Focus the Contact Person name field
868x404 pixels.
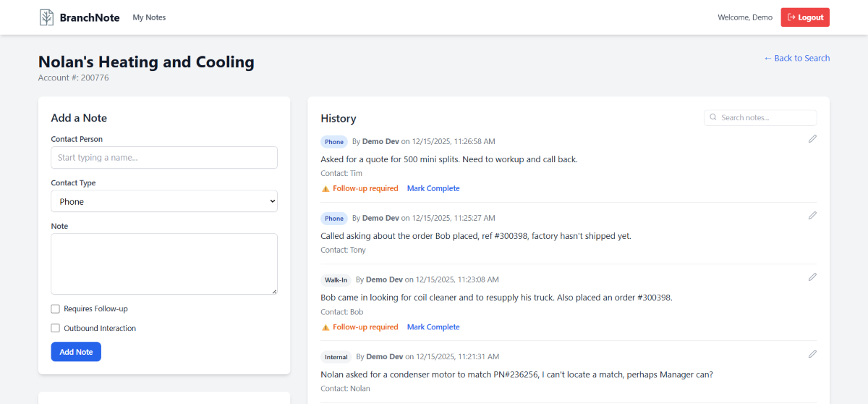tap(164, 158)
